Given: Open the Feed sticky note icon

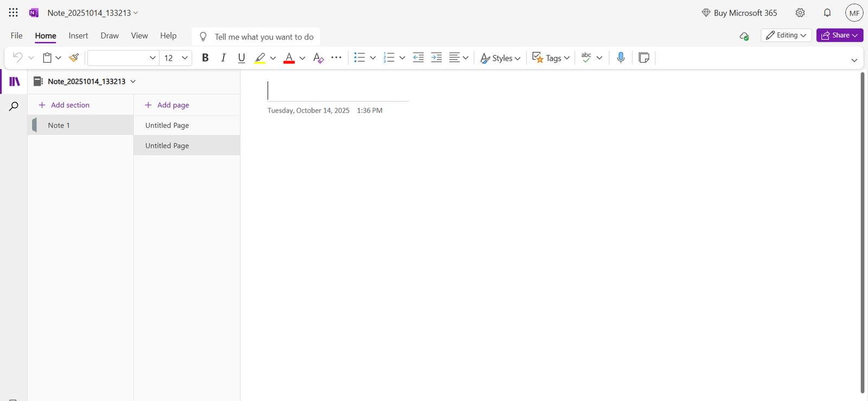Looking at the screenshot, I should pos(644,57).
